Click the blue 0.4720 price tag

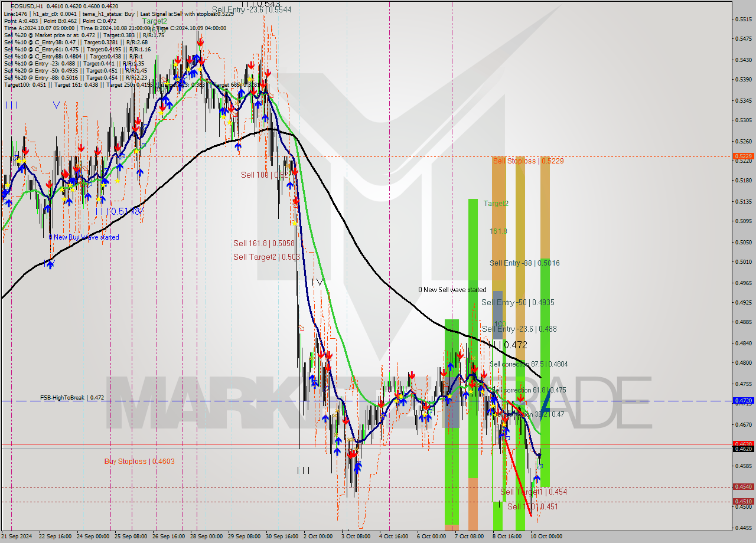click(x=743, y=401)
